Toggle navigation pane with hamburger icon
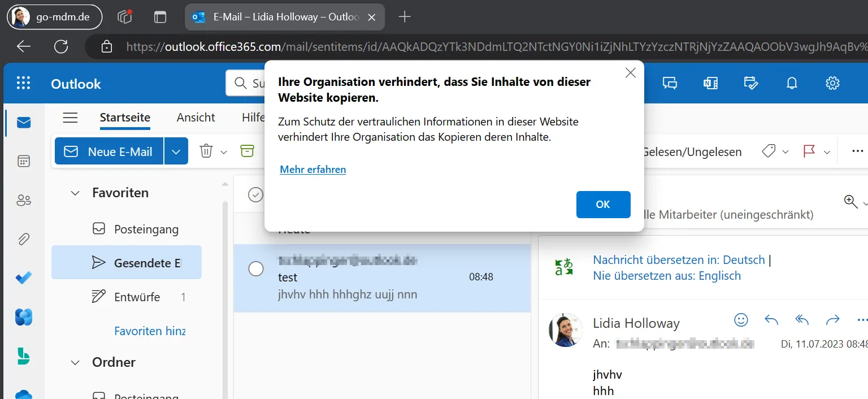Viewport: 868px width, 399px height. 70,118
